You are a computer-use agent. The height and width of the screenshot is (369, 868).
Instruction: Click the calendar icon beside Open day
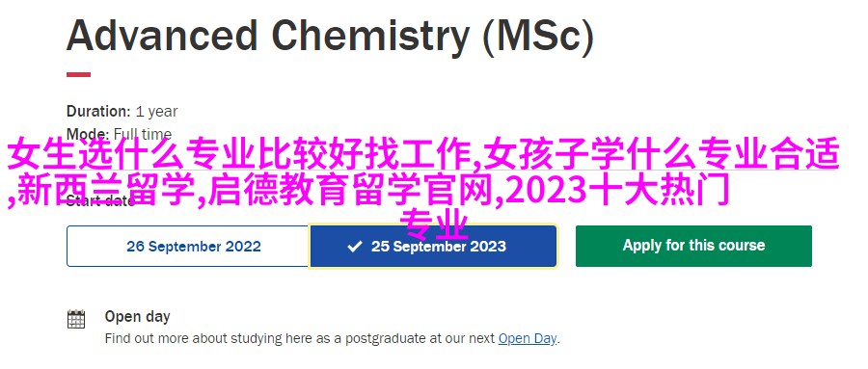pyautogui.click(x=76, y=319)
